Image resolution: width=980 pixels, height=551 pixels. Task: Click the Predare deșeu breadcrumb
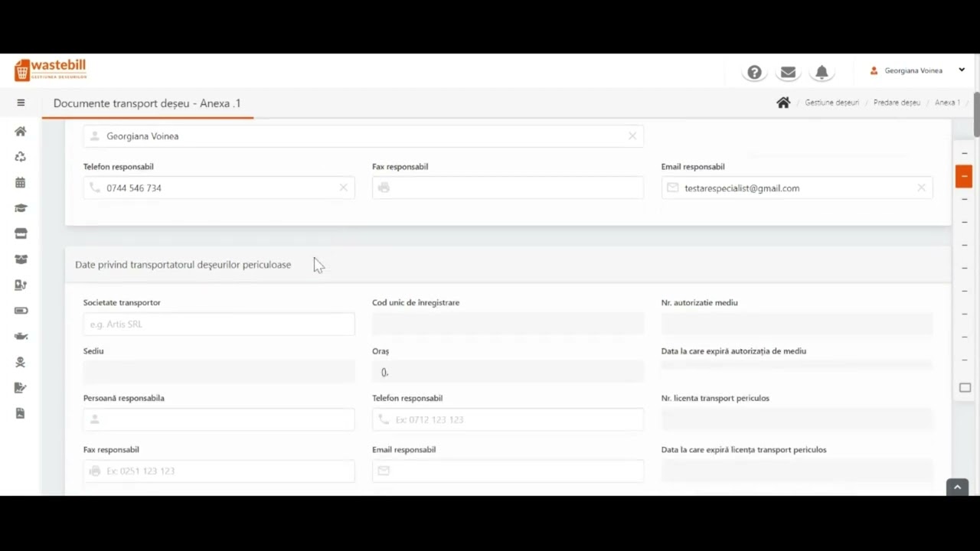(x=897, y=103)
